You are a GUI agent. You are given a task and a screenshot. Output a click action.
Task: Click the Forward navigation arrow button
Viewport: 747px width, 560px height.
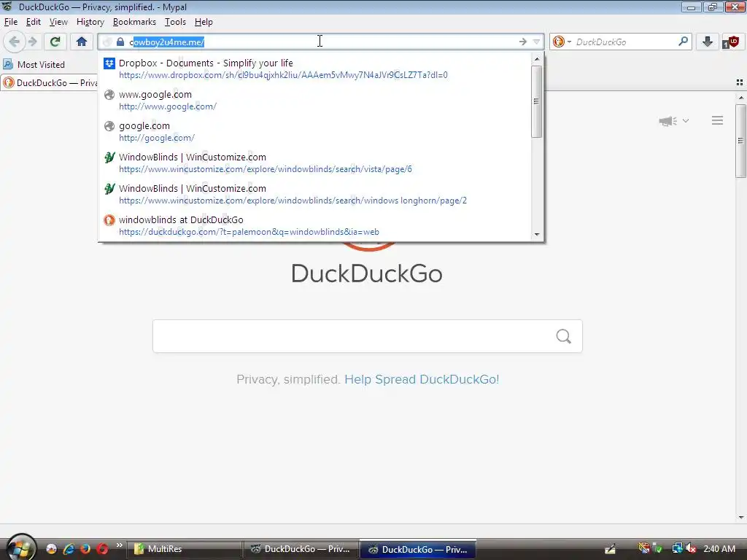[x=32, y=42]
